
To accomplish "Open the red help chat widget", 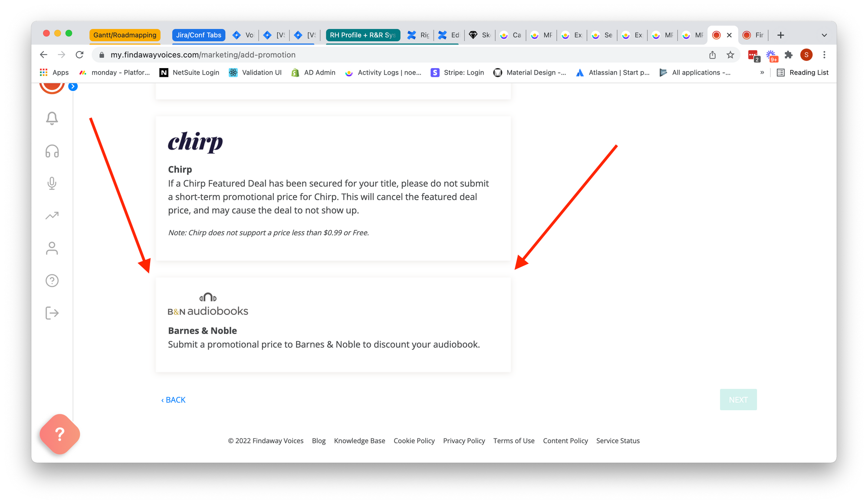I will (60, 434).
